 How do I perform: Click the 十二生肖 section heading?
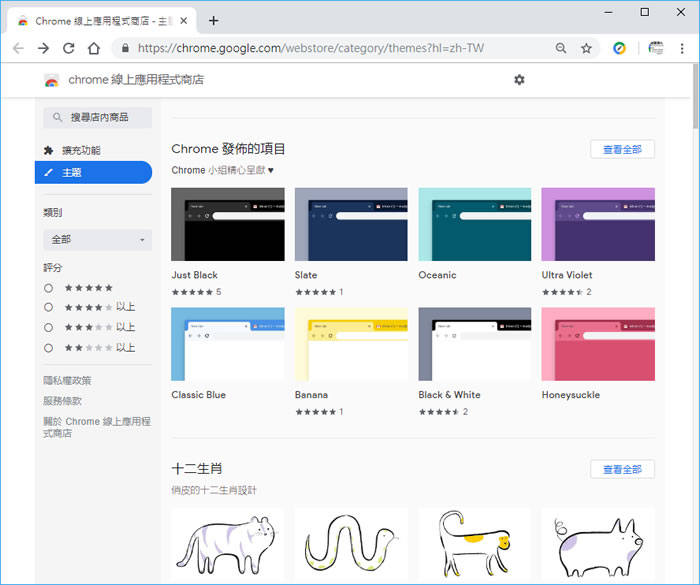click(197, 469)
